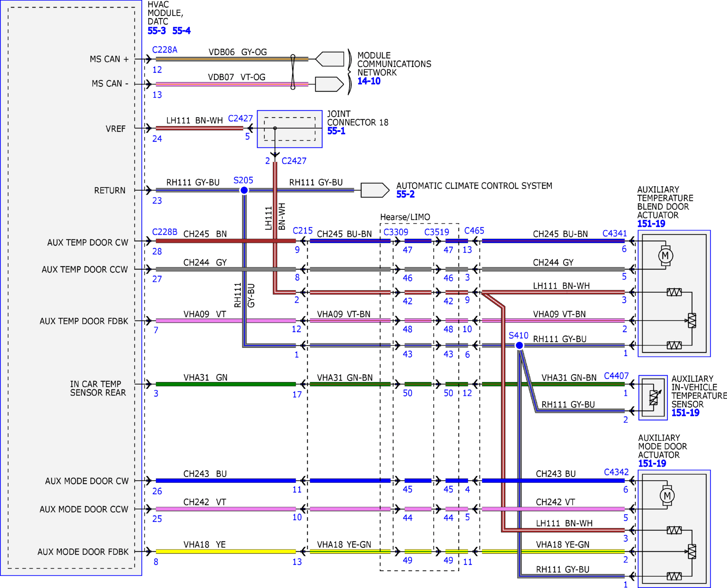Select the IN CAR TEMP SENSOR REAR label

point(98,388)
